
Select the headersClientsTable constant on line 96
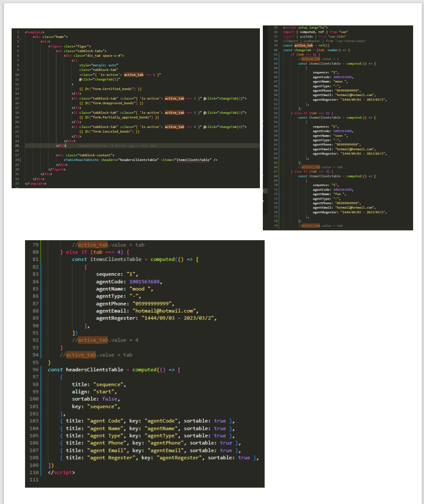[x=94, y=370]
